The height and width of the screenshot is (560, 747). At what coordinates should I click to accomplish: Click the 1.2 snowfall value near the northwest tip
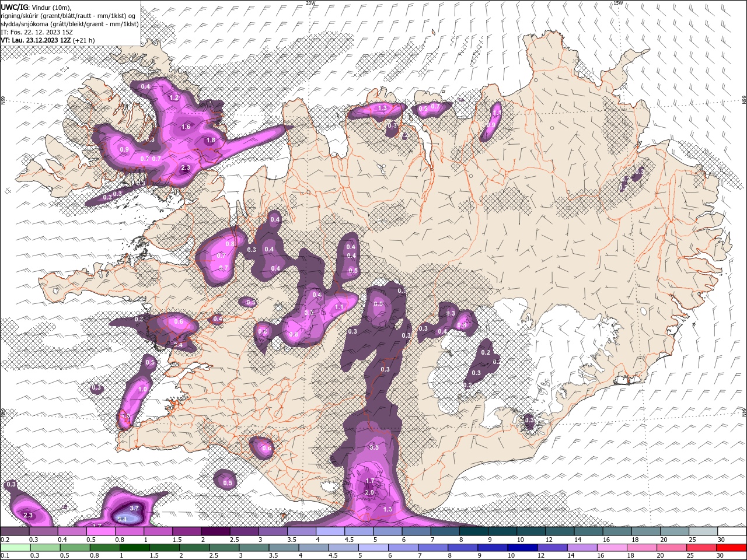174,97
